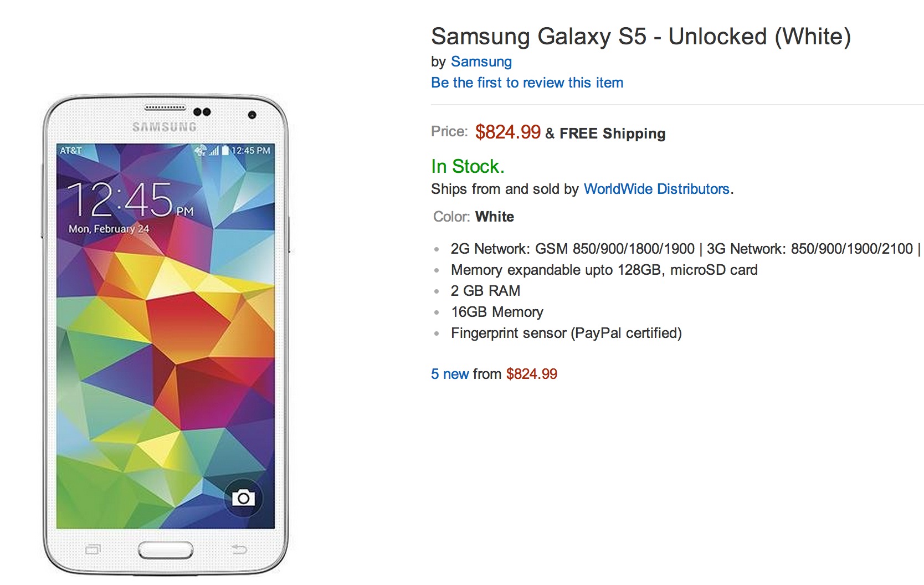Click the SAMSUNG logo on the phone

point(165,127)
